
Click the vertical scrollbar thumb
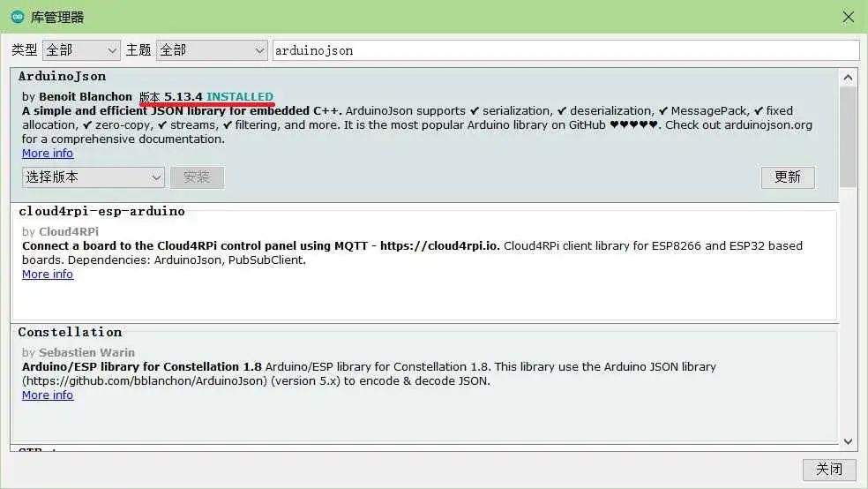848,137
